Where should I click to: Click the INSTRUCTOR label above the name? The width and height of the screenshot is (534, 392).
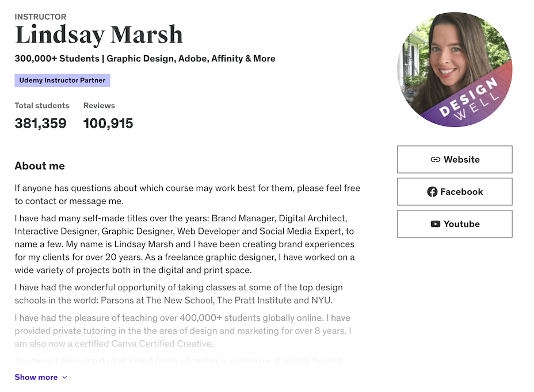tap(40, 17)
